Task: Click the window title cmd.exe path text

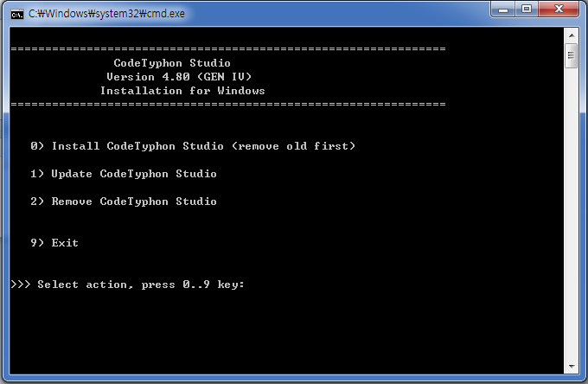Action: tap(106, 14)
